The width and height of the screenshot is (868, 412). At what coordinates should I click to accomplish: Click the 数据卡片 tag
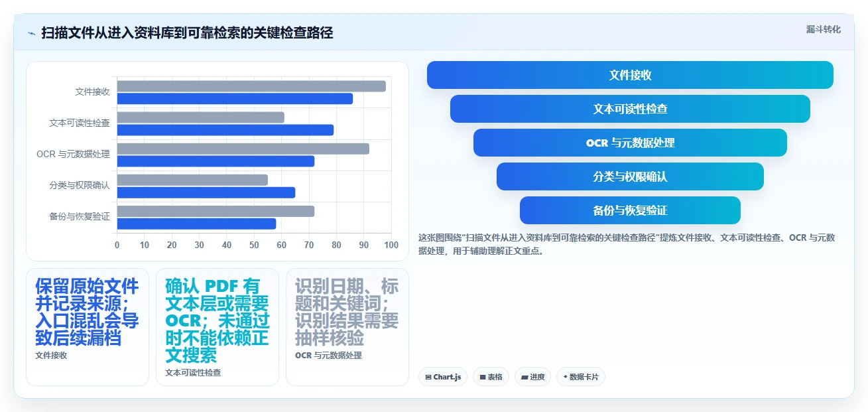tap(581, 377)
